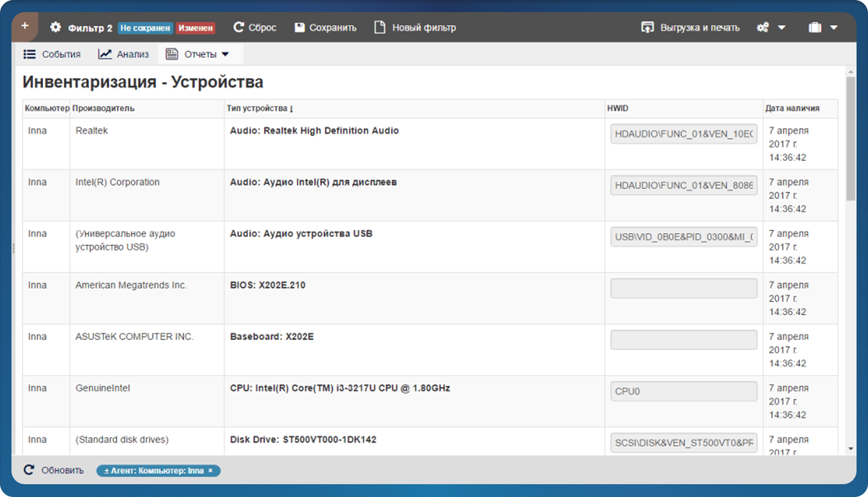
Task: Toggle the ± Агент: Компьютер: Inna filter
Action: click(x=154, y=471)
